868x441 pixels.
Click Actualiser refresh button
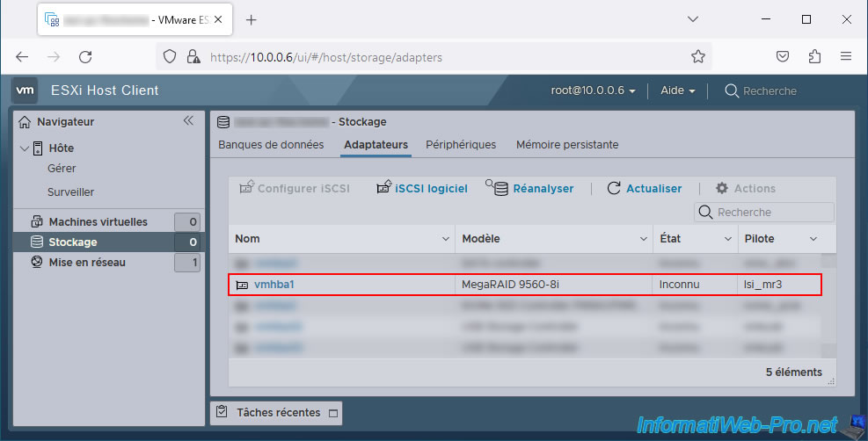[x=645, y=188]
